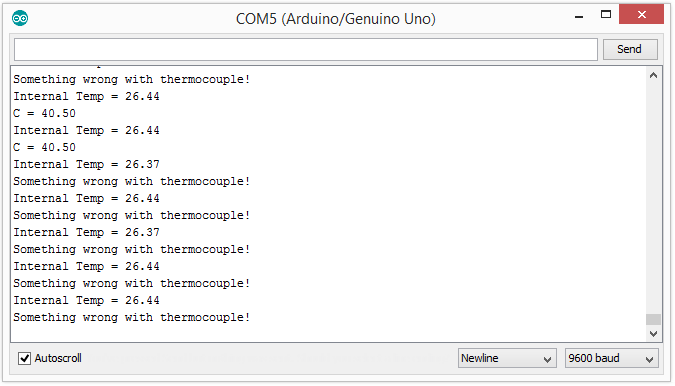Click the title text COM5 (Arduino/Genuino Uno)
This screenshot has width=675, height=386.
pyautogui.click(x=336, y=19)
